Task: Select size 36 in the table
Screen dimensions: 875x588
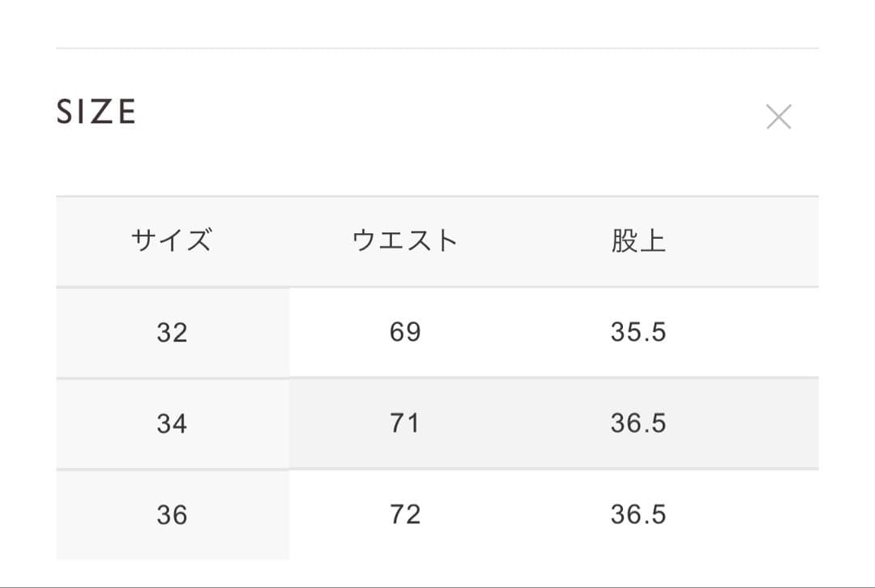Action: click(173, 513)
